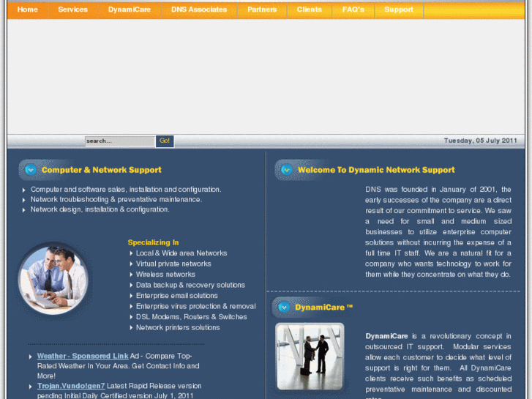Click the two men at computer photo

click(x=53, y=280)
